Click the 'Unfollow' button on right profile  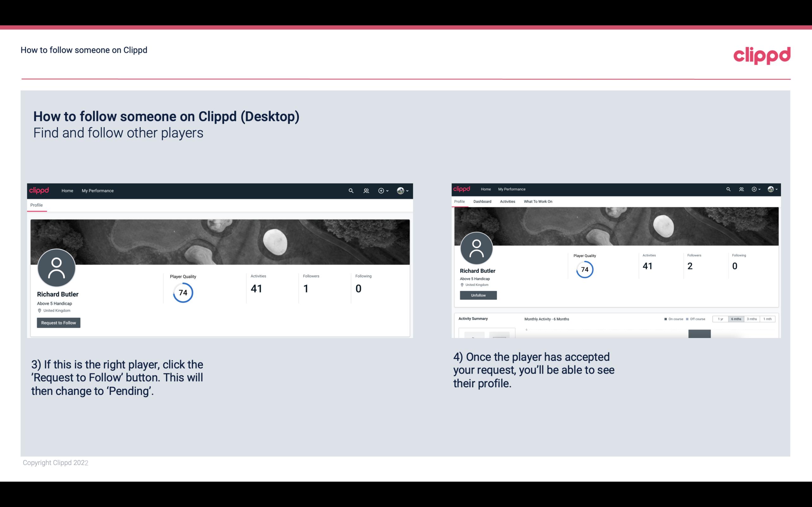click(x=477, y=295)
